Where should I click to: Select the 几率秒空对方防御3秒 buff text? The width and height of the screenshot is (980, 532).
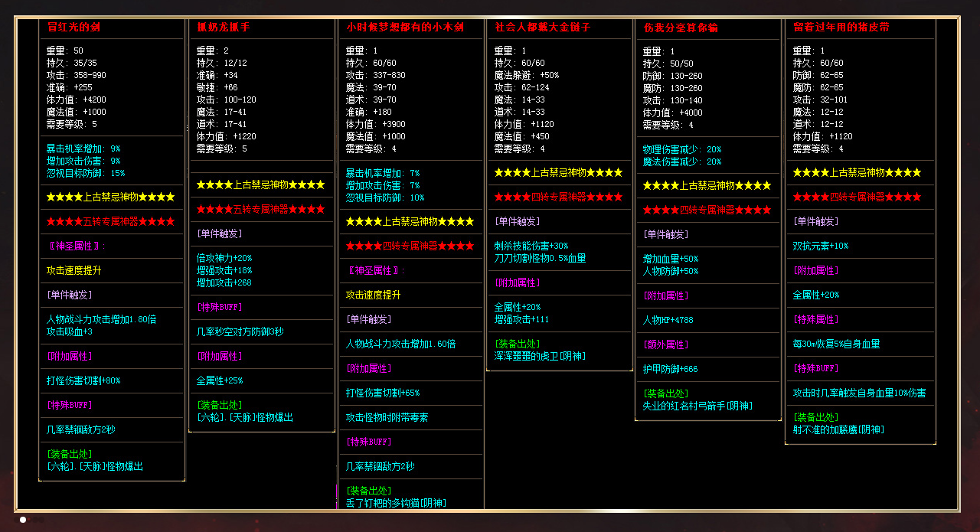(240, 332)
